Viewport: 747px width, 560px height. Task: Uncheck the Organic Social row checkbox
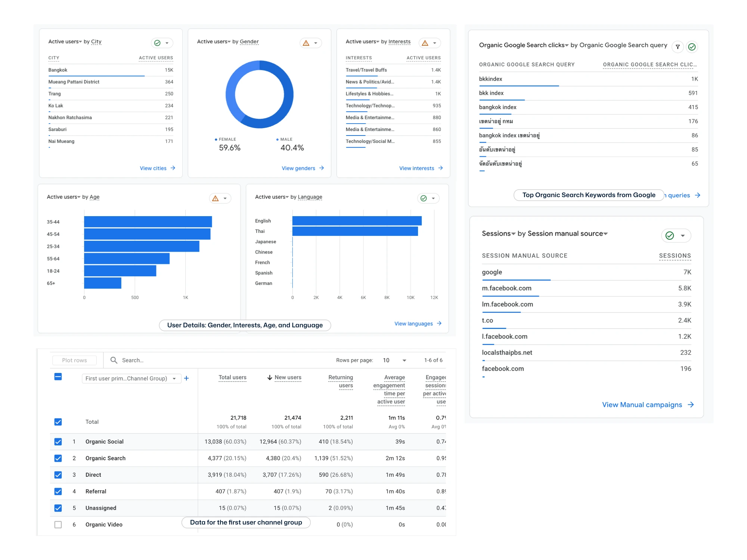point(58,442)
